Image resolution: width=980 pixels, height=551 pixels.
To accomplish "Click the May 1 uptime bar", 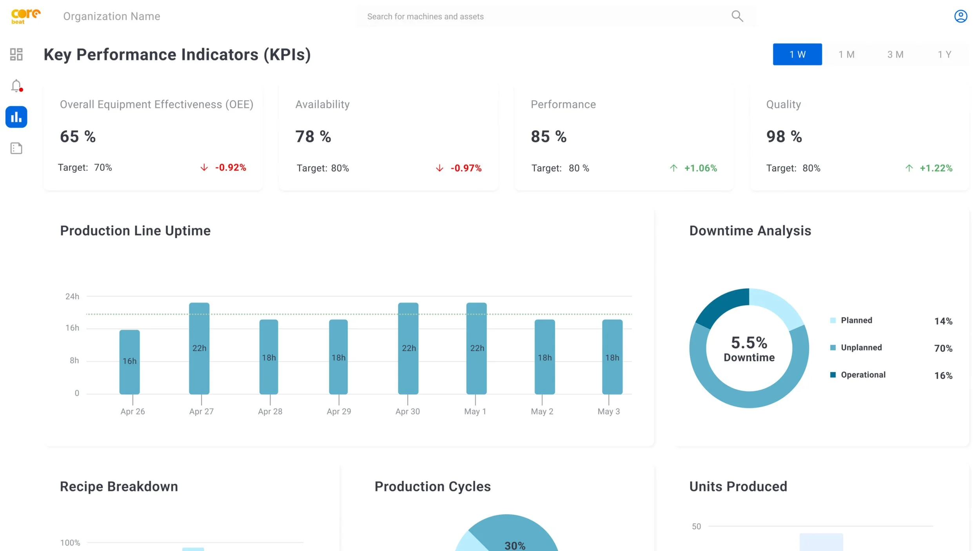I will (x=477, y=348).
